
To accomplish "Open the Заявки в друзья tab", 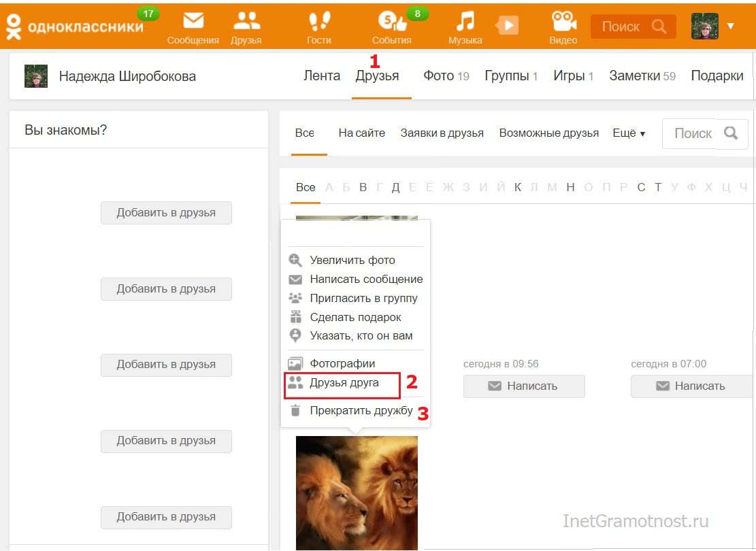I will pos(442,133).
